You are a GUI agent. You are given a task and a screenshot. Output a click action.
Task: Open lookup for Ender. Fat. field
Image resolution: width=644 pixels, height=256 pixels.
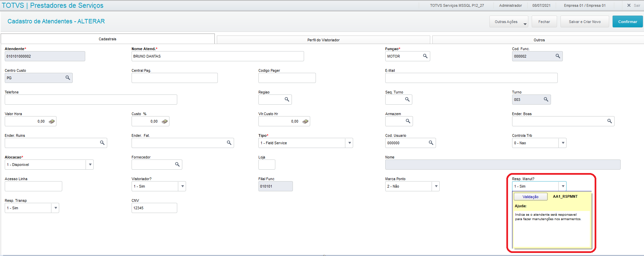[x=229, y=143]
